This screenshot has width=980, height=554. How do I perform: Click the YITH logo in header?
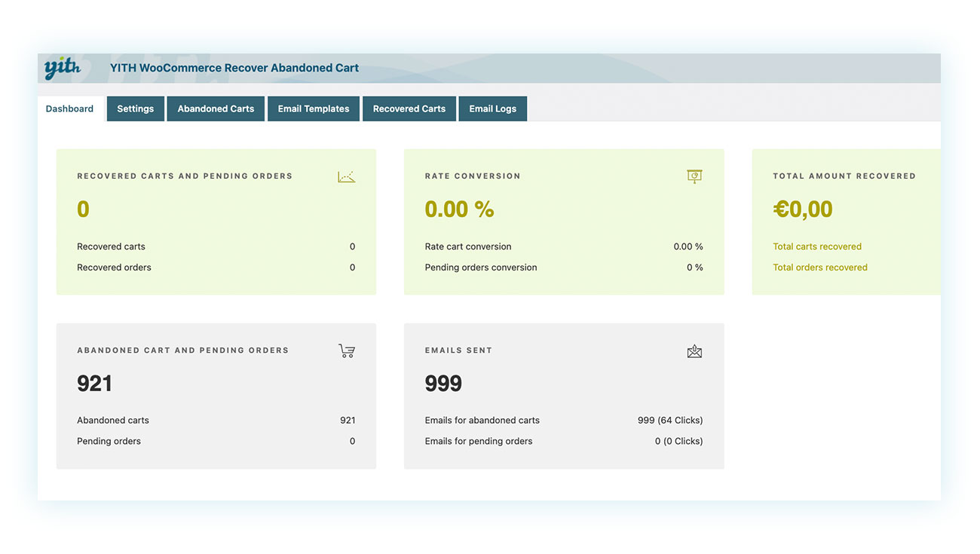[63, 68]
